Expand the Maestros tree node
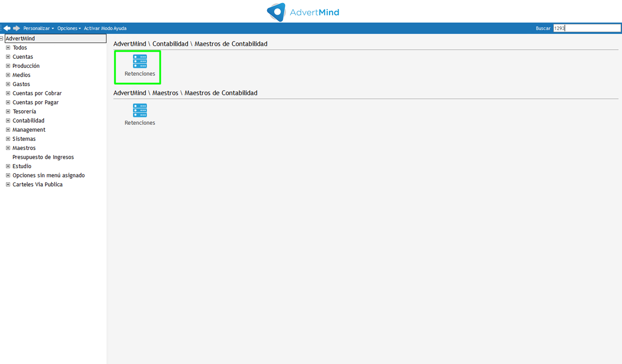Screen dimensions: 622x364 click(x=8, y=148)
